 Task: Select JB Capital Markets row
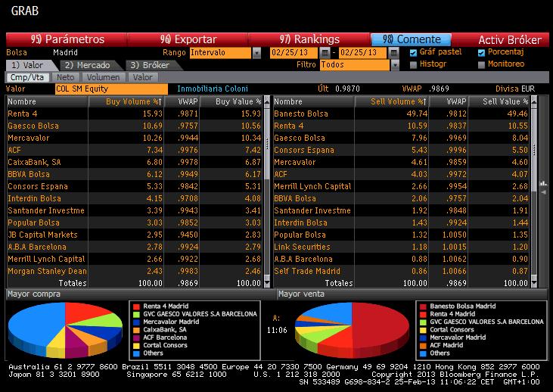click(135, 235)
